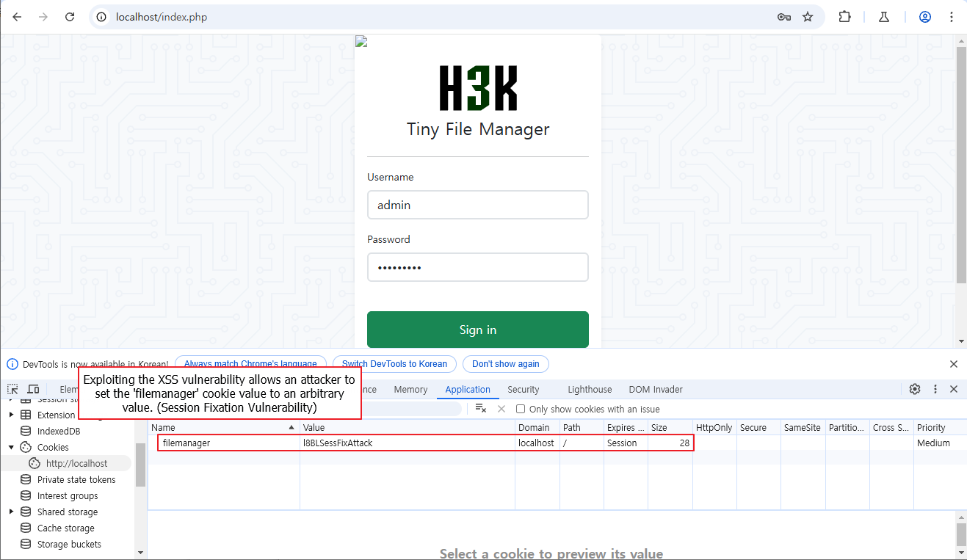Focus the Password input field
The height and width of the screenshot is (560, 967).
click(x=478, y=267)
